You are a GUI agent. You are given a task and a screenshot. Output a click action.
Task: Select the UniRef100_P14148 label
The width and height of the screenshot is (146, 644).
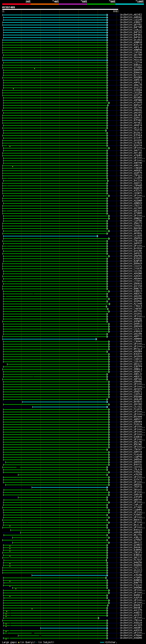click(131, 455)
